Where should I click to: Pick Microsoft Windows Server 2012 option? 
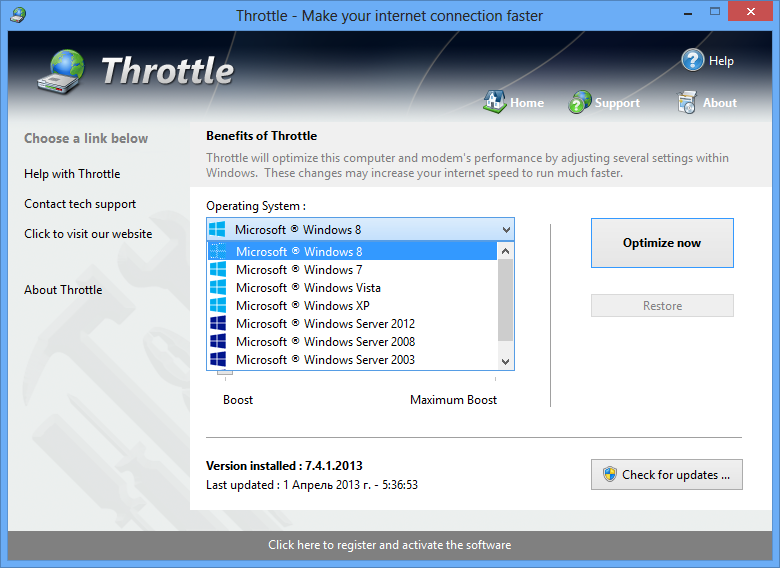(x=352, y=323)
